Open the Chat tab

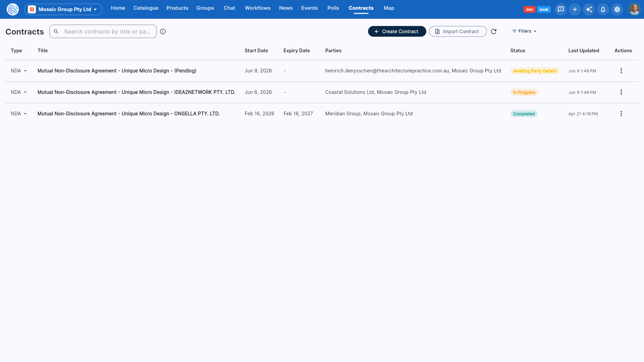[x=229, y=8]
